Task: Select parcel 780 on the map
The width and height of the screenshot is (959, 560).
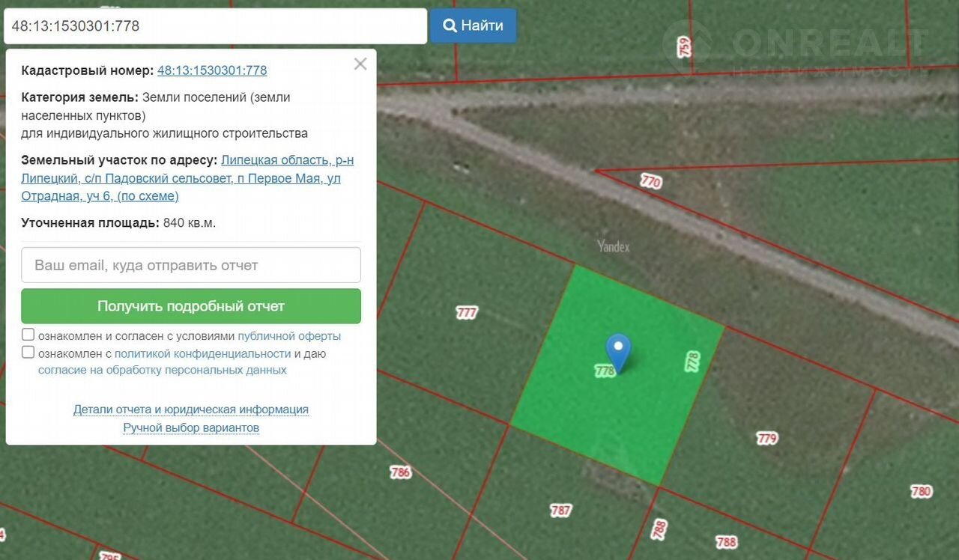Action: coord(921,492)
